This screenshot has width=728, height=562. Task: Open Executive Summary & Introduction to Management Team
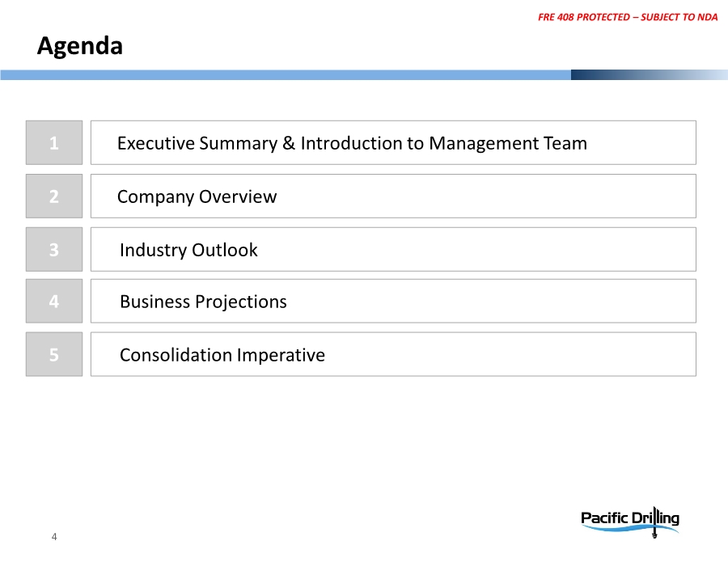coord(352,143)
